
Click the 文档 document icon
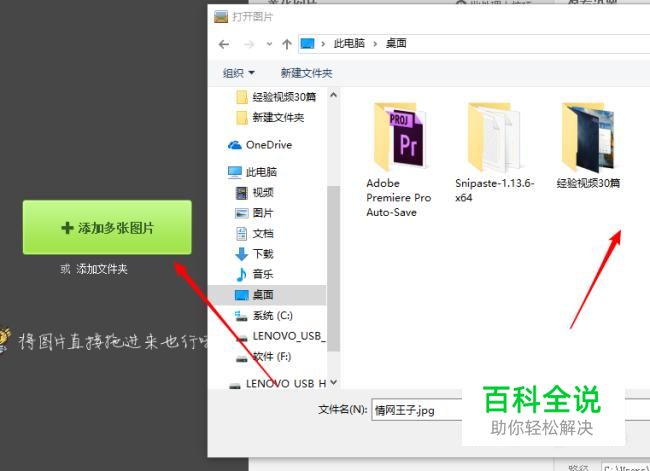click(x=241, y=234)
